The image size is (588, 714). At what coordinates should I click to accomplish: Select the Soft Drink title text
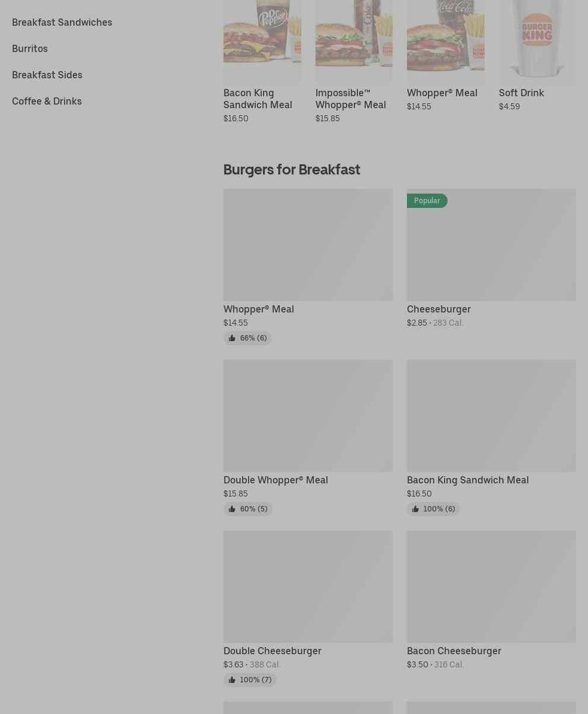point(521,93)
